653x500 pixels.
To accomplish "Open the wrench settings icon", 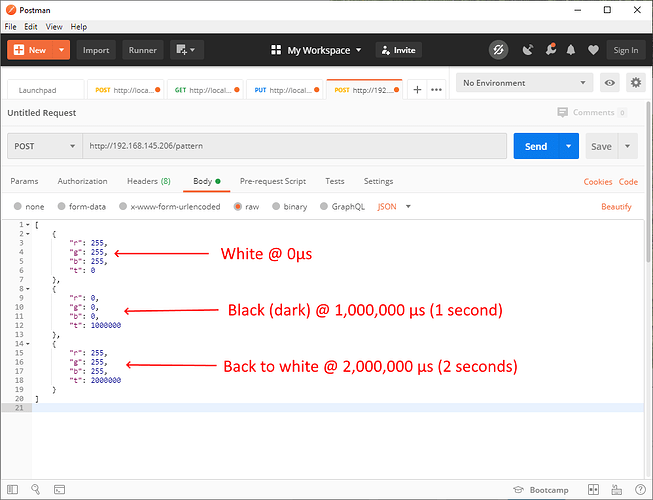I will 551,50.
